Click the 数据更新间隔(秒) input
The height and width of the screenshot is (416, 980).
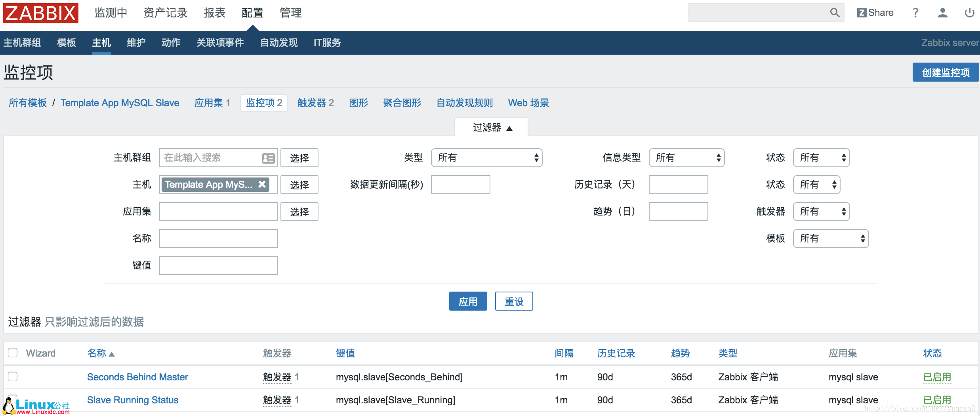click(x=461, y=185)
